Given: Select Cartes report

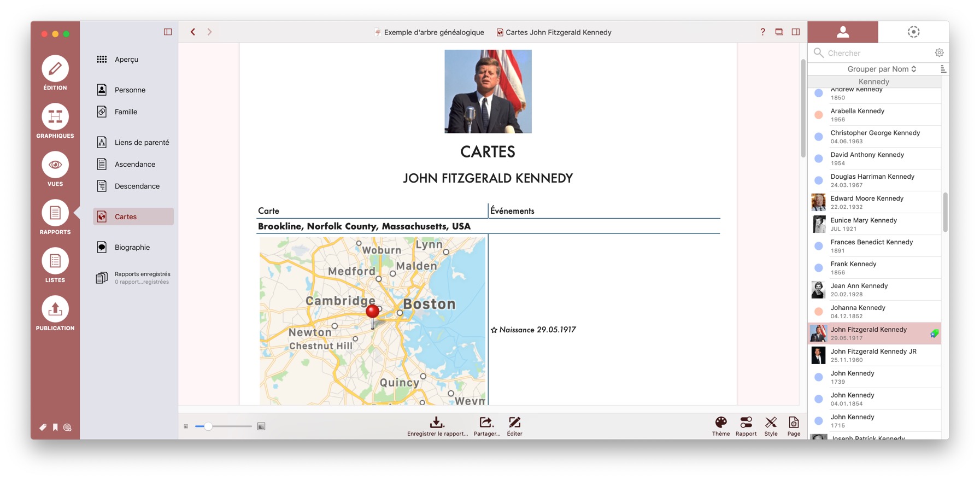Looking at the screenshot, I should 133,216.
